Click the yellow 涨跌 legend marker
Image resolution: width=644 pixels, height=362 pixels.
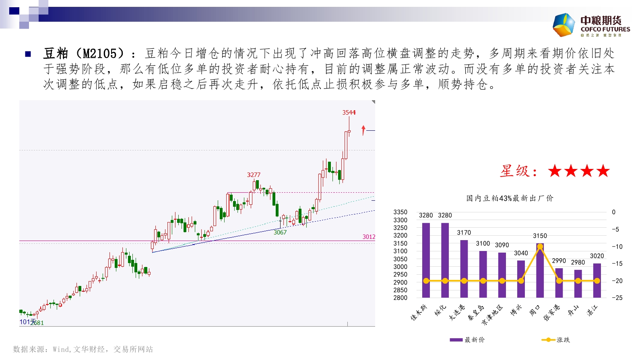[x=548, y=340]
